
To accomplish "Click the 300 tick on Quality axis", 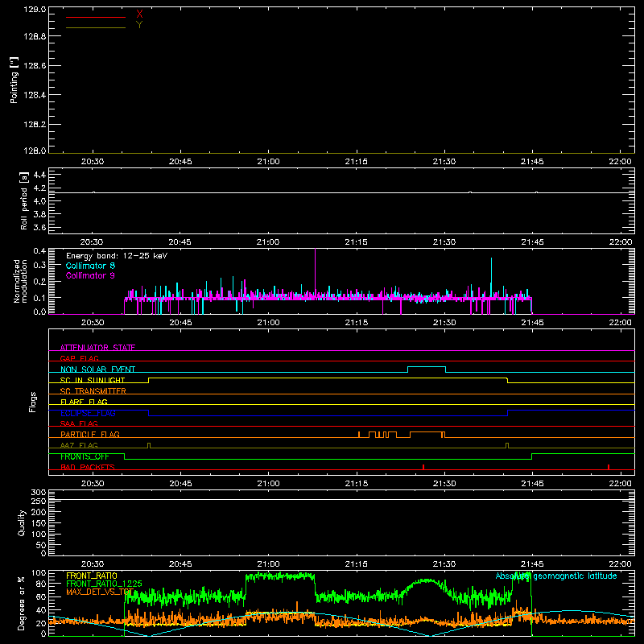I will pos(39,493).
